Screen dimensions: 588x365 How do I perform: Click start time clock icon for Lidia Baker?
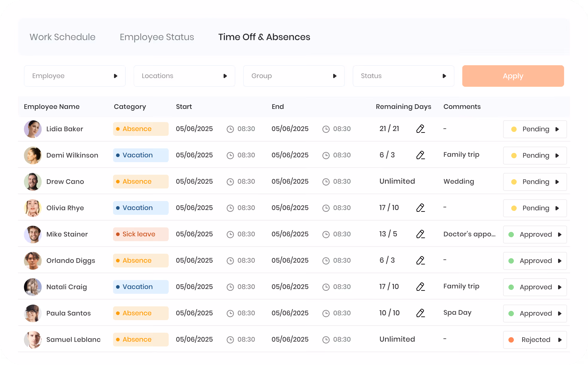pos(230,129)
